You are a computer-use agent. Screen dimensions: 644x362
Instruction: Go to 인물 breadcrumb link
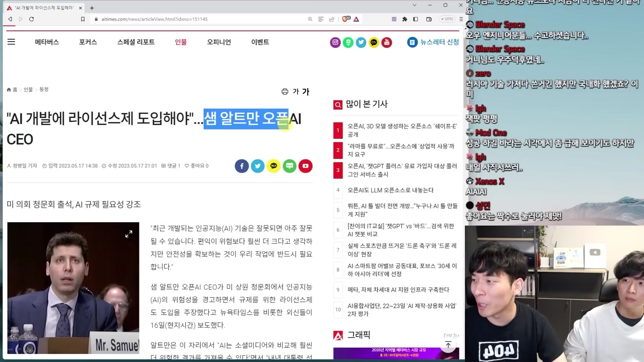(x=28, y=90)
